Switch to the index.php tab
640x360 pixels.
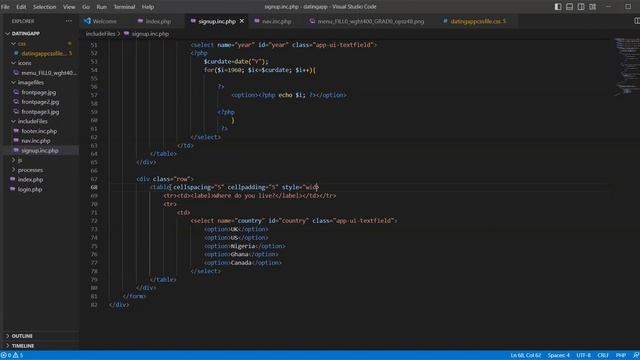coord(158,21)
